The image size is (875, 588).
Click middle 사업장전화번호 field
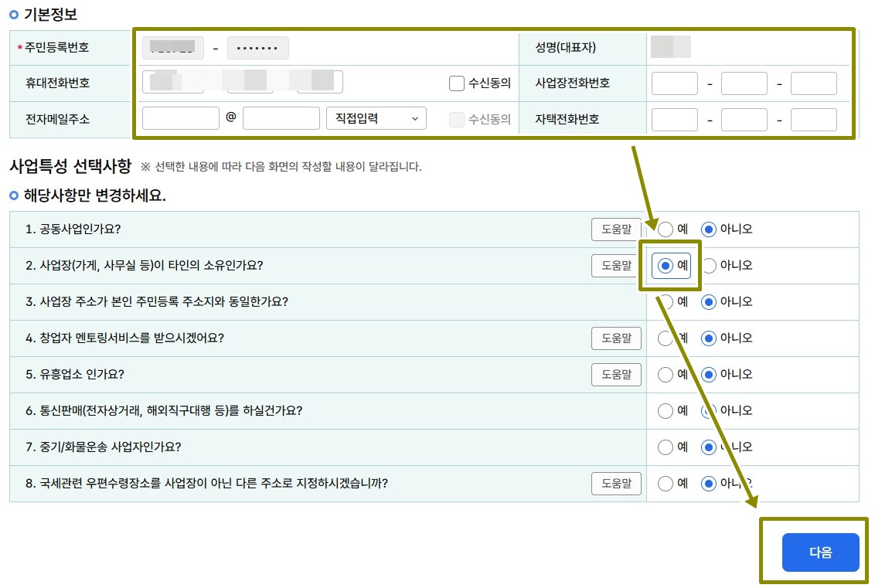tap(744, 83)
